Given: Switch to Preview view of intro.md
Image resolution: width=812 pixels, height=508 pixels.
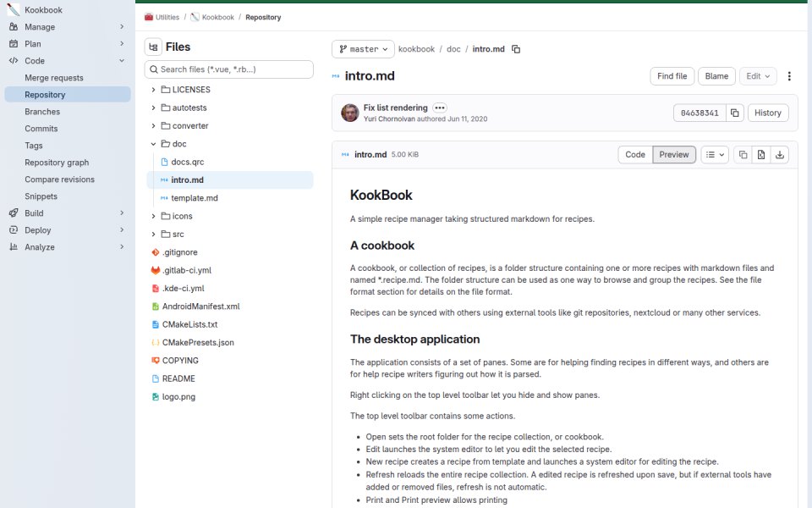Looking at the screenshot, I should [674, 154].
